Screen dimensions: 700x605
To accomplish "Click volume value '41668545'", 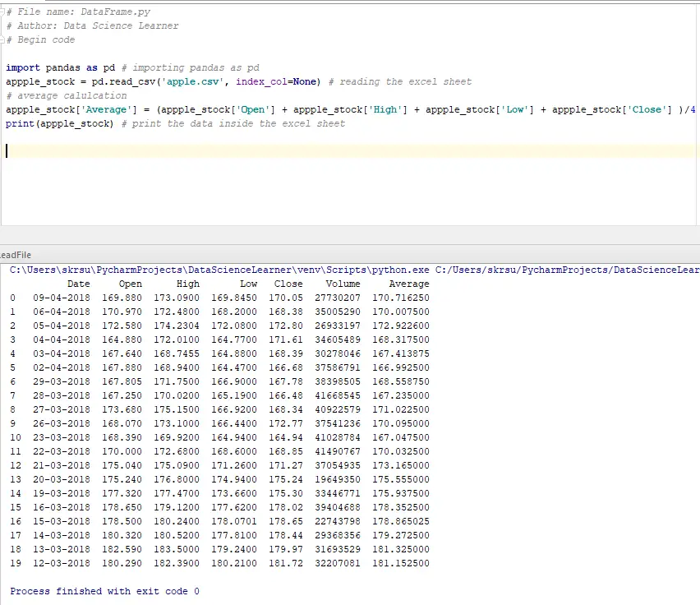I will (x=338, y=395).
